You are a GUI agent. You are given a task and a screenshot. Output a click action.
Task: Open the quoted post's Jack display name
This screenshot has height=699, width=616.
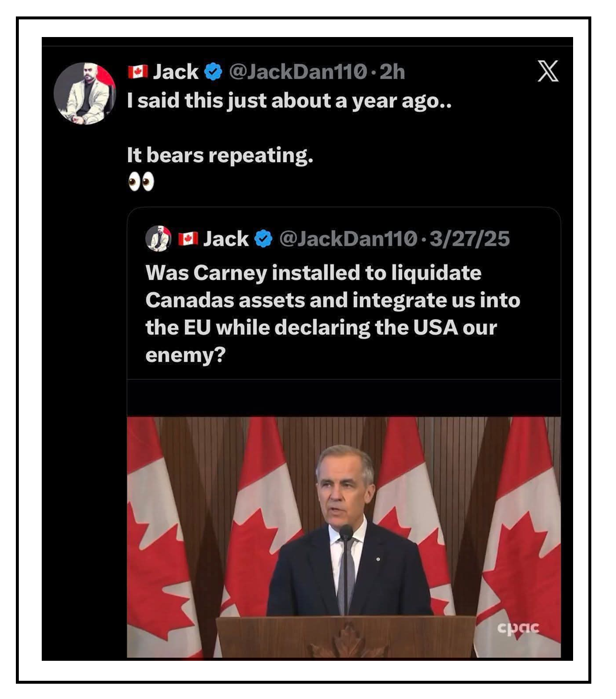point(226,239)
